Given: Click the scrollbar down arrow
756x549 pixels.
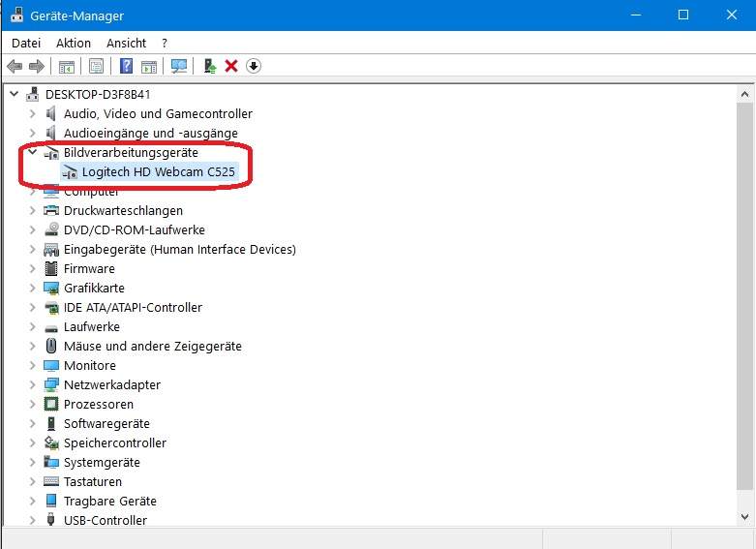Looking at the screenshot, I should coord(744,517).
